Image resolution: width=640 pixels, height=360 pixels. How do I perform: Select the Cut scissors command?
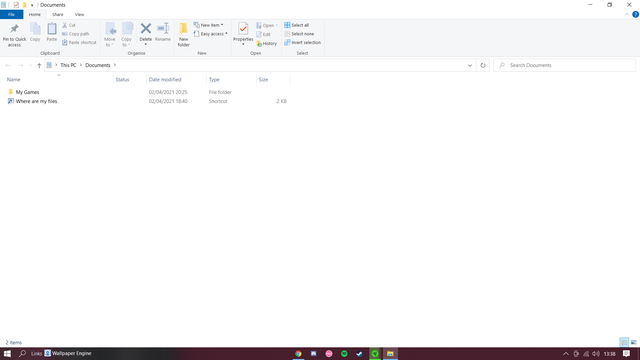click(69, 25)
